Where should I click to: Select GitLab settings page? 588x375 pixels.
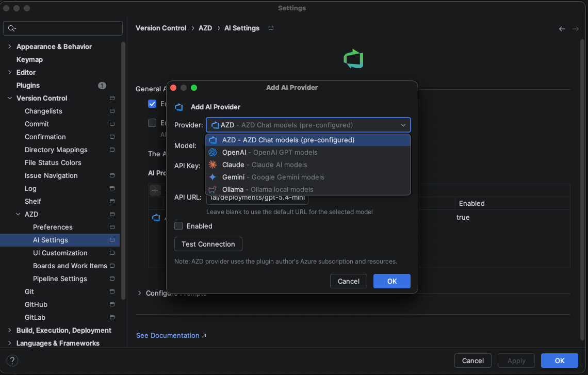[x=35, y=317]
